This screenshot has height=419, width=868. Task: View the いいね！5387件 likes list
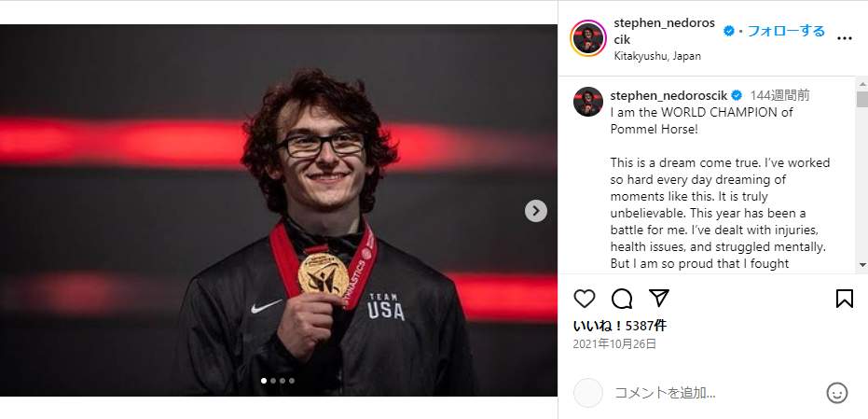[x=619, y=326]
